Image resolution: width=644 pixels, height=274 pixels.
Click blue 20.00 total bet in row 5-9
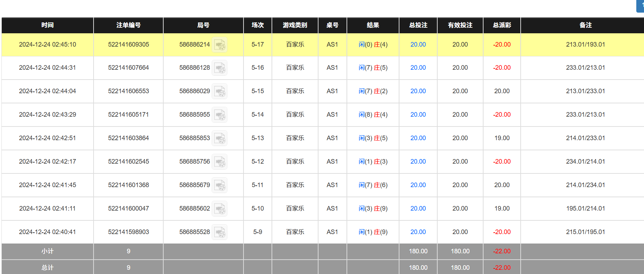pos(418,232)
